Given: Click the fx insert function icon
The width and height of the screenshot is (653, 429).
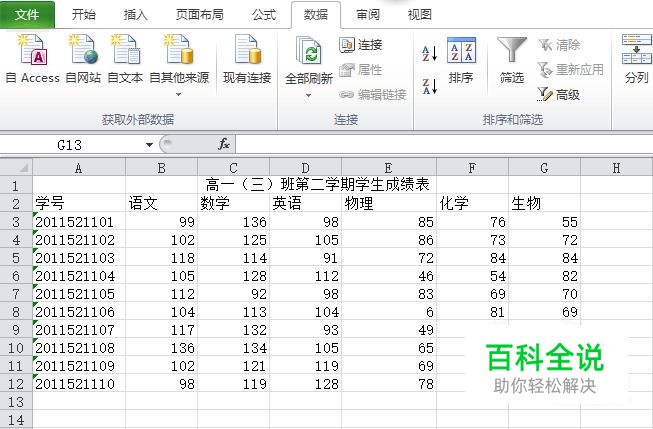Looking at the screenshot, I should click(x=224, y=144).
